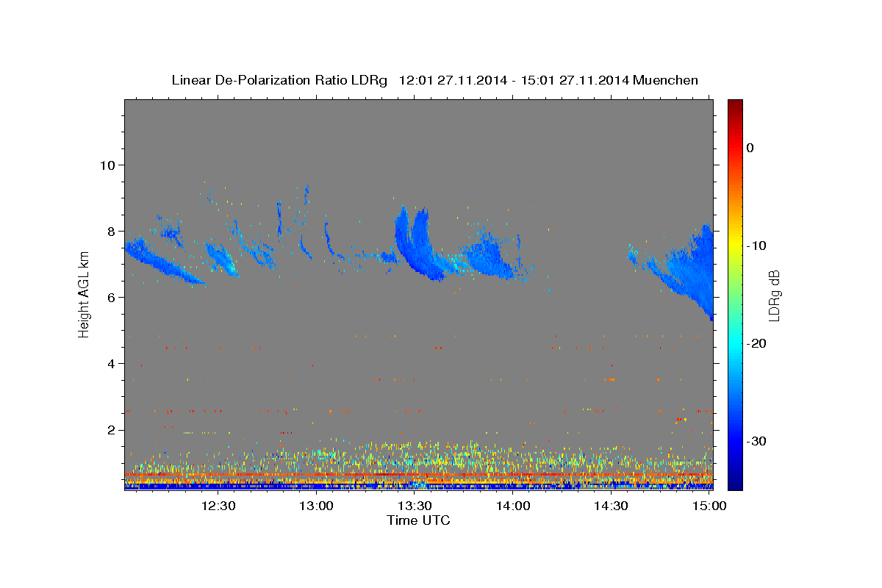Click the height label 10
Viewport: 882px width, 588px height.
pos(108,165)
